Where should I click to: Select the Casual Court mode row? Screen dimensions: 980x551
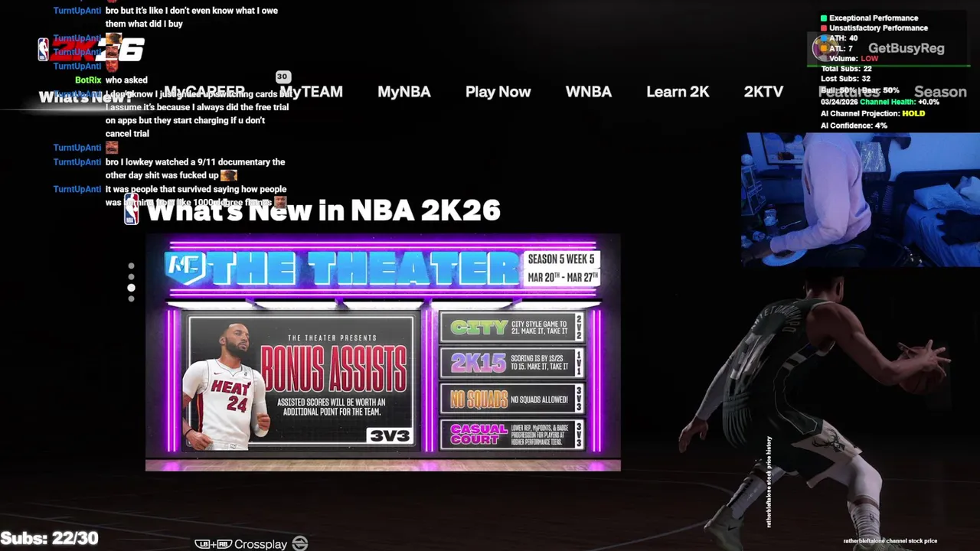coord(513,434)
